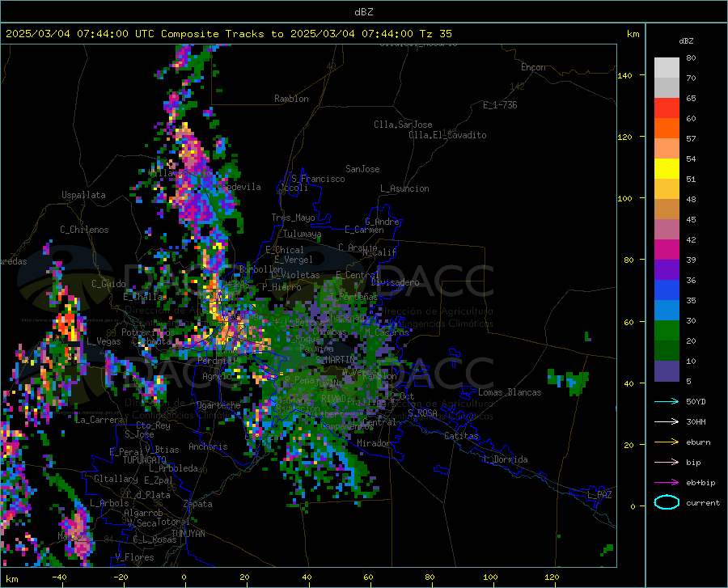Image resolution: width=728 pixels, height=588 pixels.
Task: Click the S_Jose label near Cto_Rey
Action: (139, 434)
